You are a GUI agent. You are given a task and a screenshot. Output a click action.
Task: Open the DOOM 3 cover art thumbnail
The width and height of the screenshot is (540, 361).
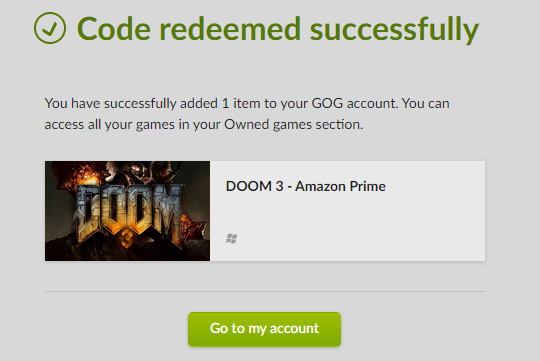tap(127, 211)
